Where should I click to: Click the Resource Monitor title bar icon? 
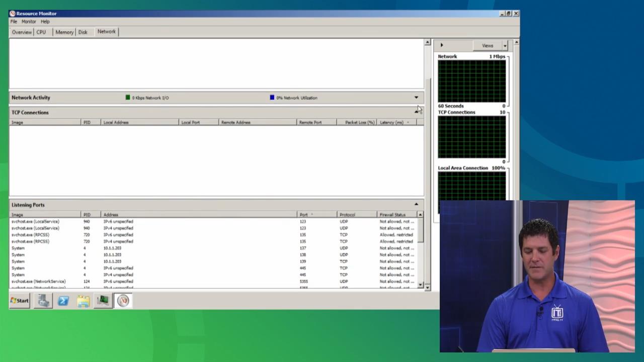tap(13, 14)
